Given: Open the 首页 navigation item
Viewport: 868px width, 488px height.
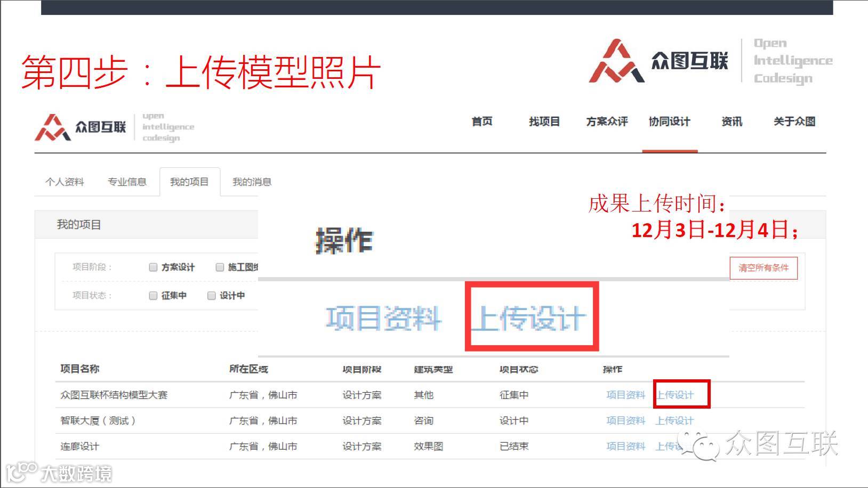Looking at the screenshot, I should click(x=482, y=121).
